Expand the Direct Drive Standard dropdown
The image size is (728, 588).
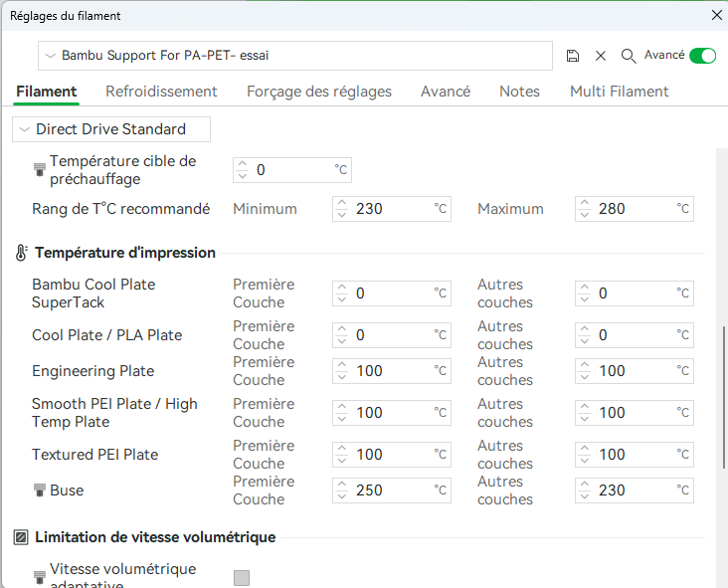pyautogui.click(x=111, y=129)
